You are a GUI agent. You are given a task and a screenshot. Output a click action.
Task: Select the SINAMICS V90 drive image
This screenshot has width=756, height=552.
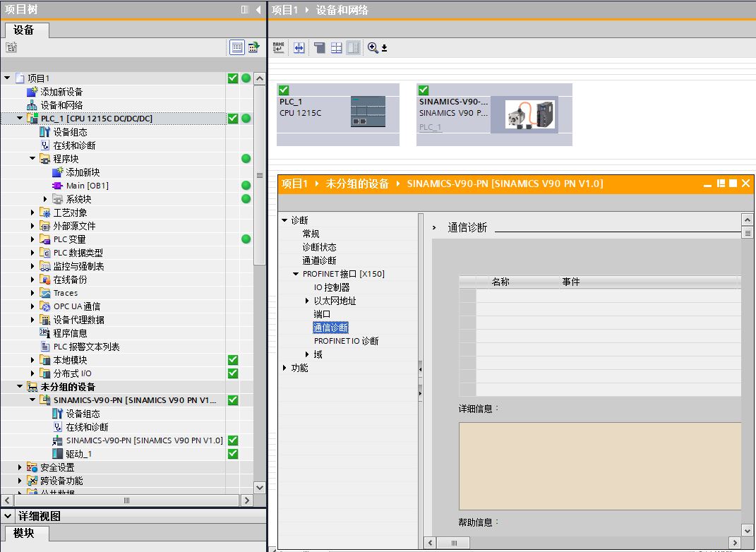(530, 114)
